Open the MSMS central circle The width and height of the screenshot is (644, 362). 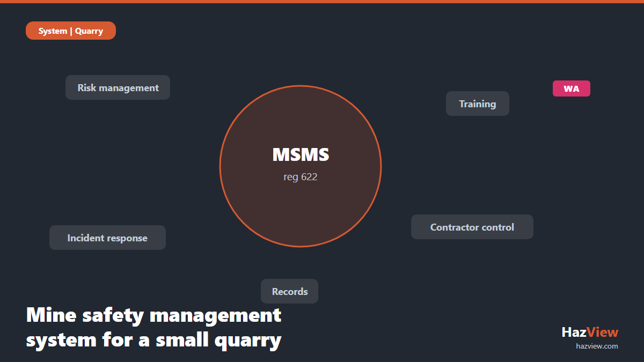[301, 166]
